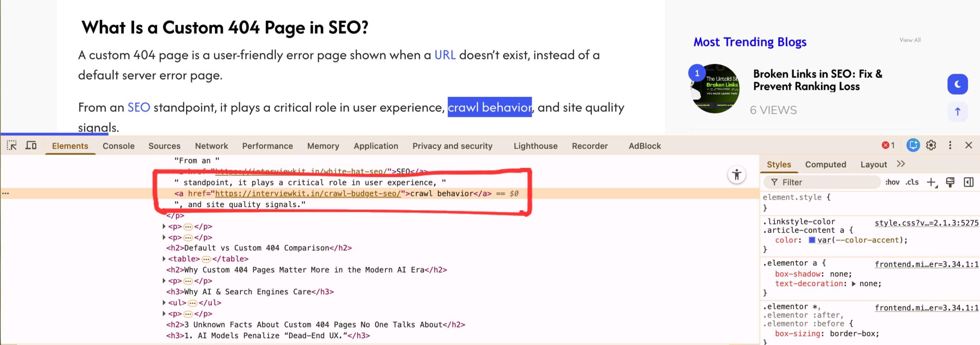Show more Styles pane tabs via chevron
This screenshot has width=980, height=345.
901,164
